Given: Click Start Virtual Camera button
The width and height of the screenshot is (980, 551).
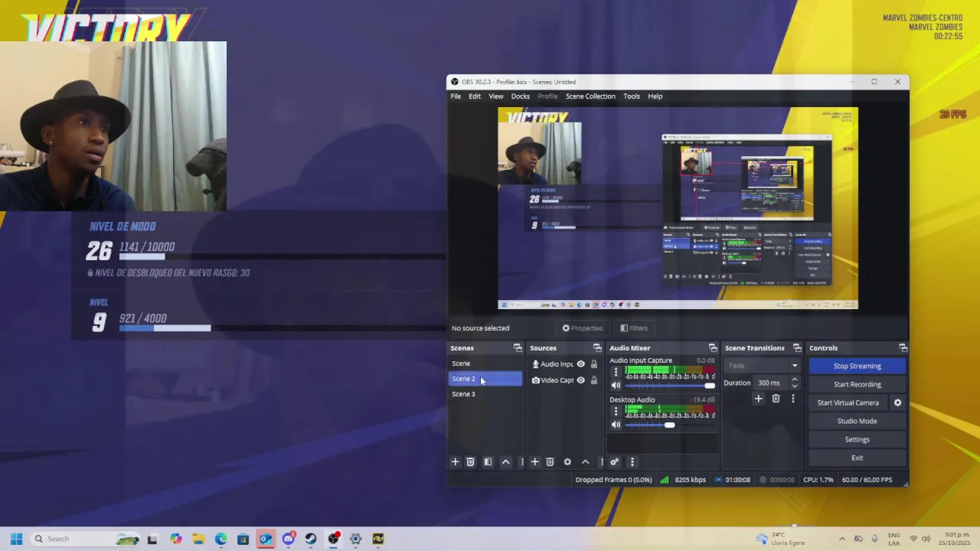Looking at the screenshot, I should [848, 403].
